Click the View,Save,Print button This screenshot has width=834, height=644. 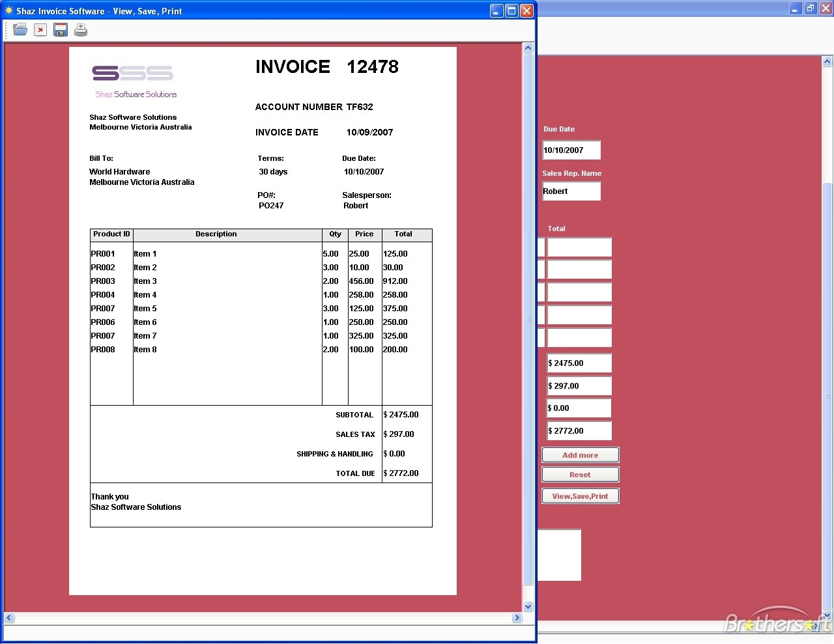click(x=579, y=496)
